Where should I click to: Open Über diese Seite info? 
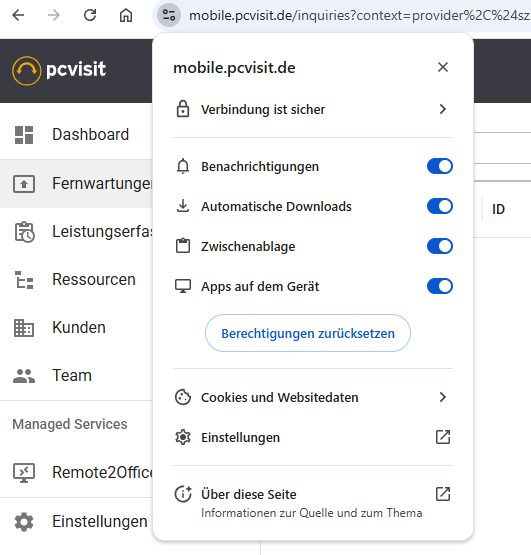[x=313, y=502]
